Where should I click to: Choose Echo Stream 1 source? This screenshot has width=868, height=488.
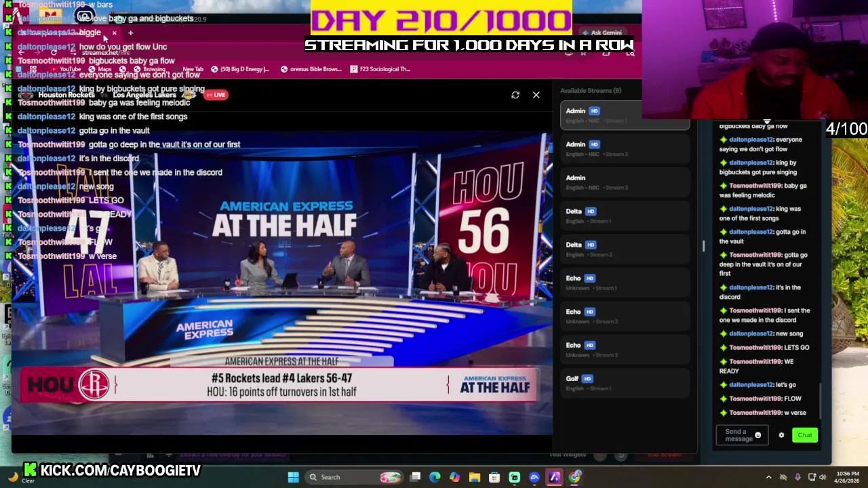click(x=625, y=283)
